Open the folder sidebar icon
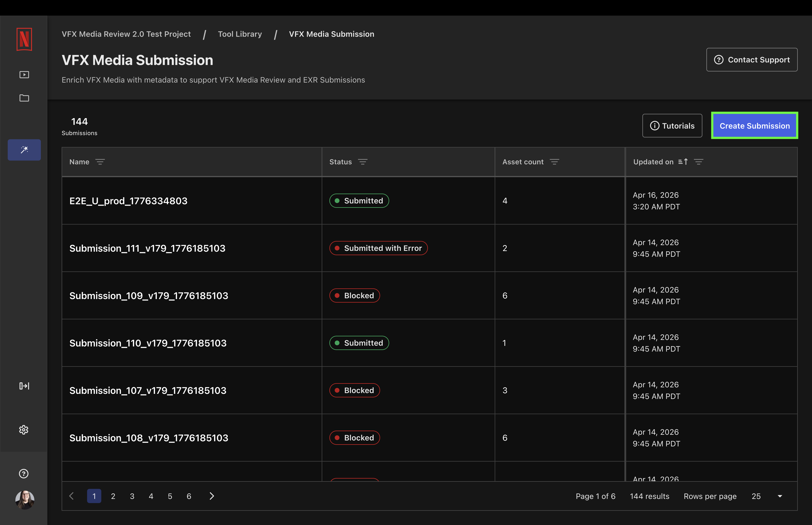812x525 pixels. (x=24, y=98)
